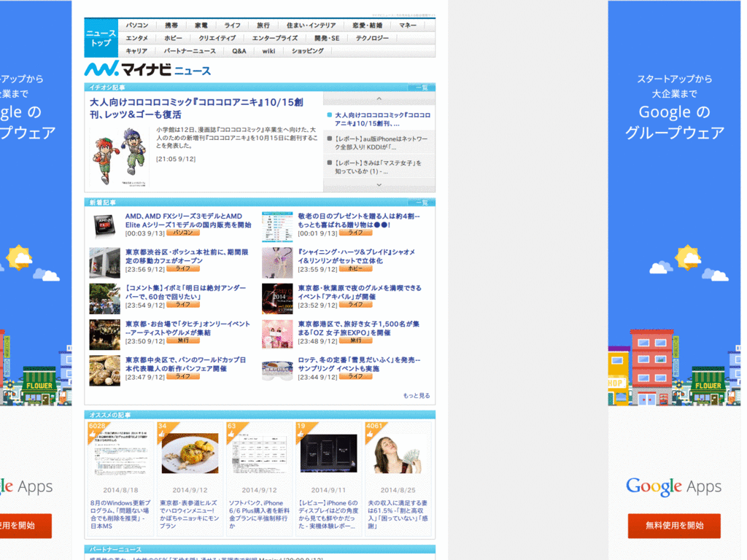Screen dimensions: 747x560
Task: Click 無料使用を開始 button in right ad
Action: (674, 526)
